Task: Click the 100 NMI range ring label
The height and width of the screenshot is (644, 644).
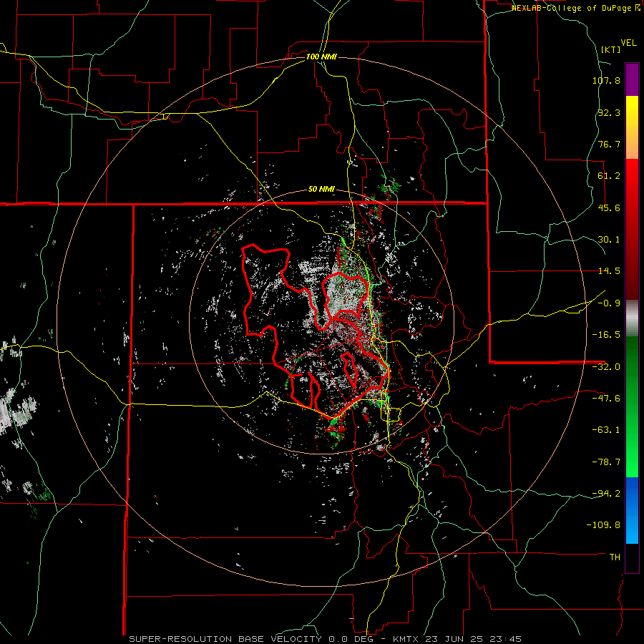Action: tap(321, 57)
